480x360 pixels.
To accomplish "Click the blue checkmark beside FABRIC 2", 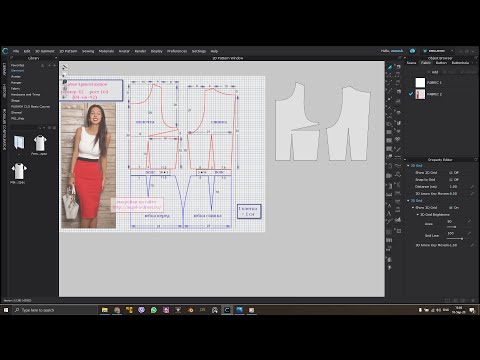I will tap(411, 94).
